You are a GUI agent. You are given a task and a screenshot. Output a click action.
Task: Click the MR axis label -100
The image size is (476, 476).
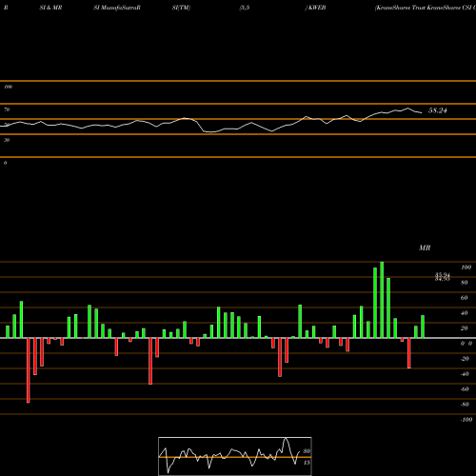pos(466,420)
